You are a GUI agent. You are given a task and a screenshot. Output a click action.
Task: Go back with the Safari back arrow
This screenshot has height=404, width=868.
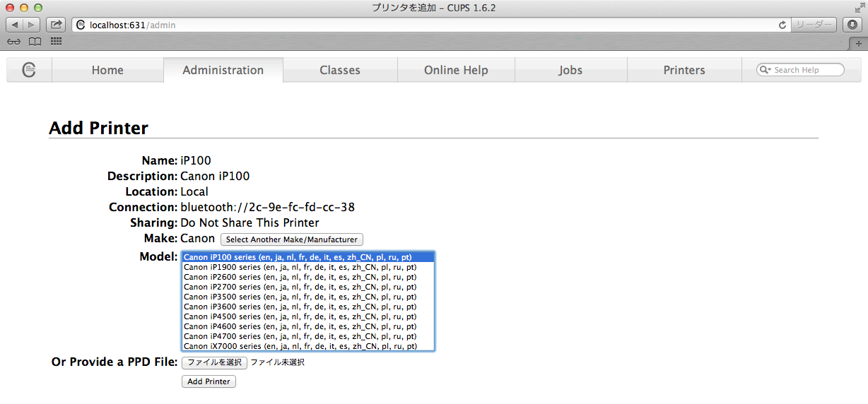pyautogui.click(x=15, y=25)
